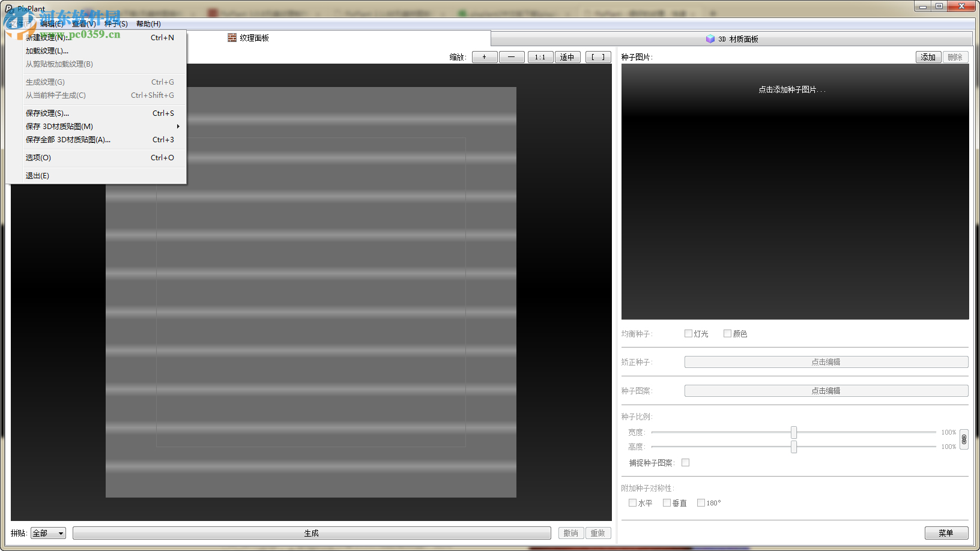Toggle the aspect ratio link lock icon

click(x=964, y=439)
